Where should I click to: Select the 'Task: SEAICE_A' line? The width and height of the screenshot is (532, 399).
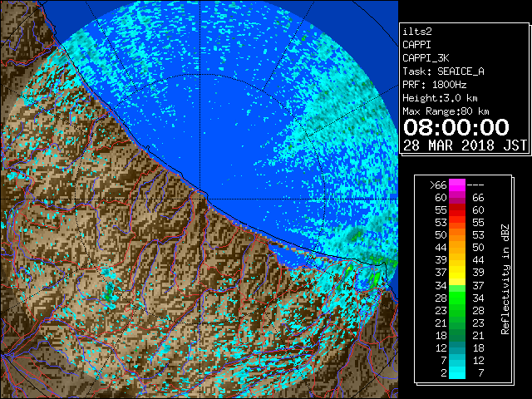(443, 71)
